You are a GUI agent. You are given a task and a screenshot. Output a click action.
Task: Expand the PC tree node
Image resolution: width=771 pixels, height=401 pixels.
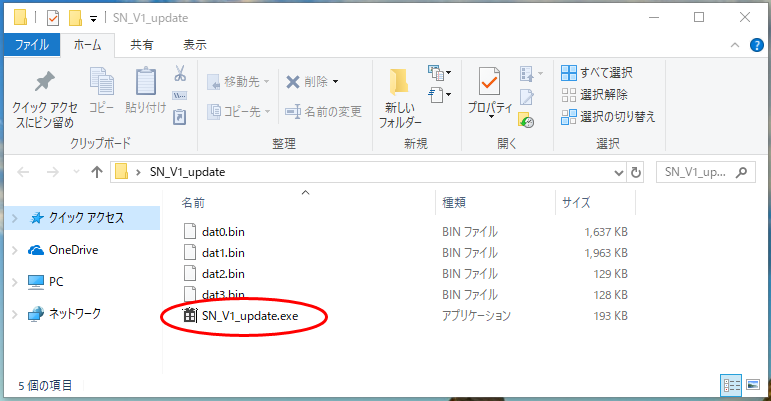coord(14,282)
